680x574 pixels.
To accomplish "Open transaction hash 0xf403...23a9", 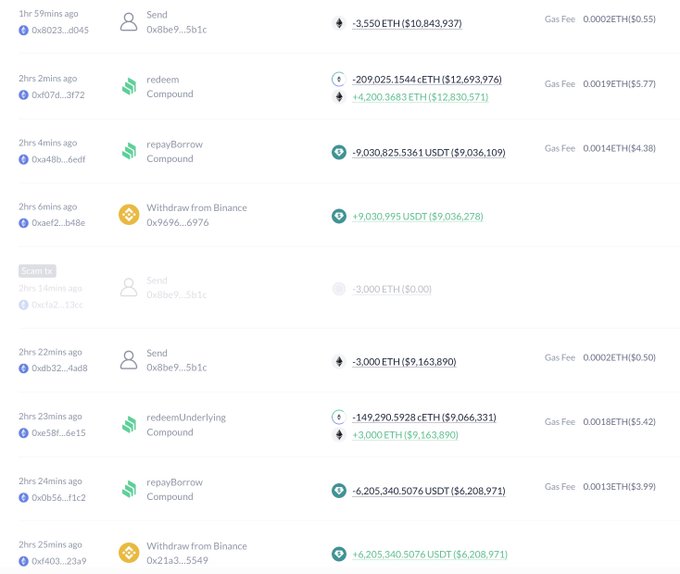I will (x=59, y=561).
